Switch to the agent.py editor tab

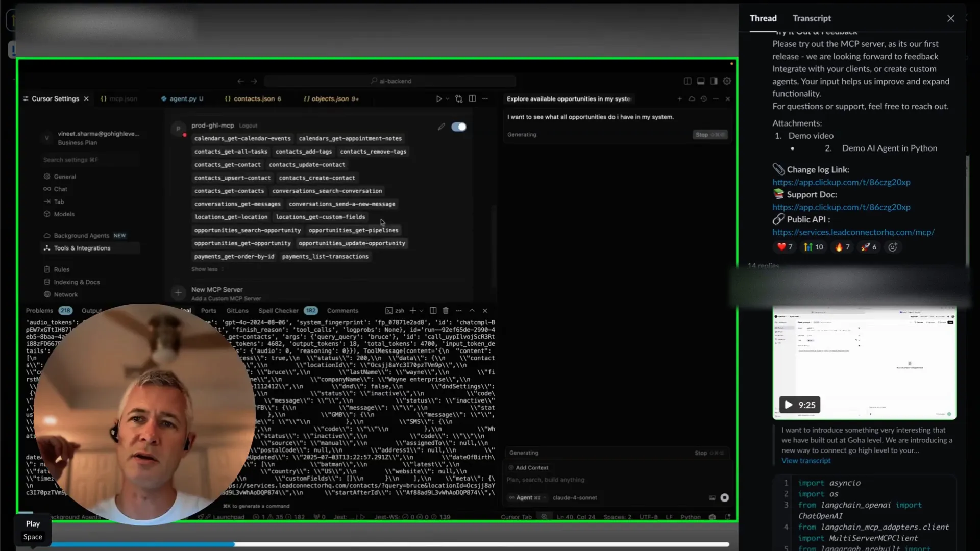point(182,99)
